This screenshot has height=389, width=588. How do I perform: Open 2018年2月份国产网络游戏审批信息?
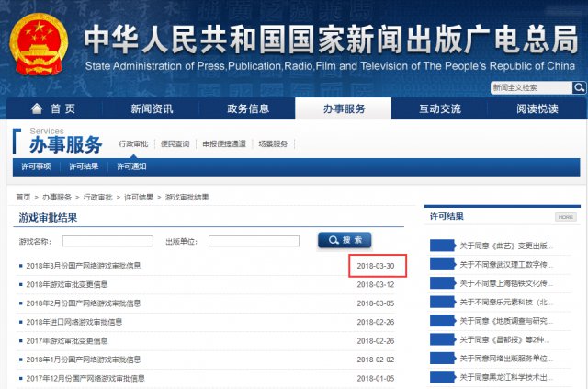84,303
